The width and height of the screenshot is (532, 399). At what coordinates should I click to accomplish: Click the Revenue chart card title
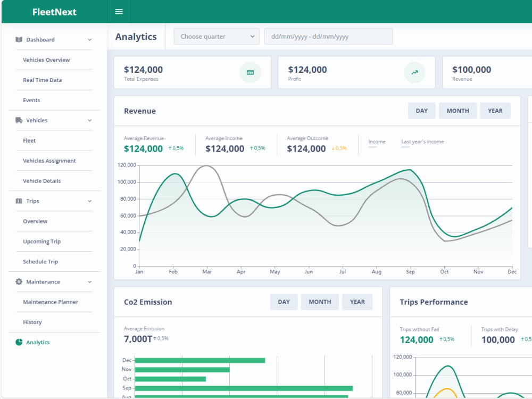point(140,111)
